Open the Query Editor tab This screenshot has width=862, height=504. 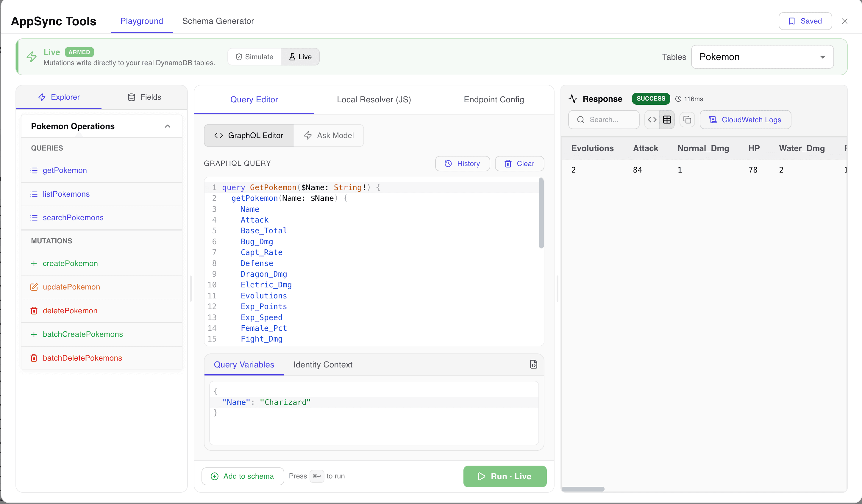(254, 99)
